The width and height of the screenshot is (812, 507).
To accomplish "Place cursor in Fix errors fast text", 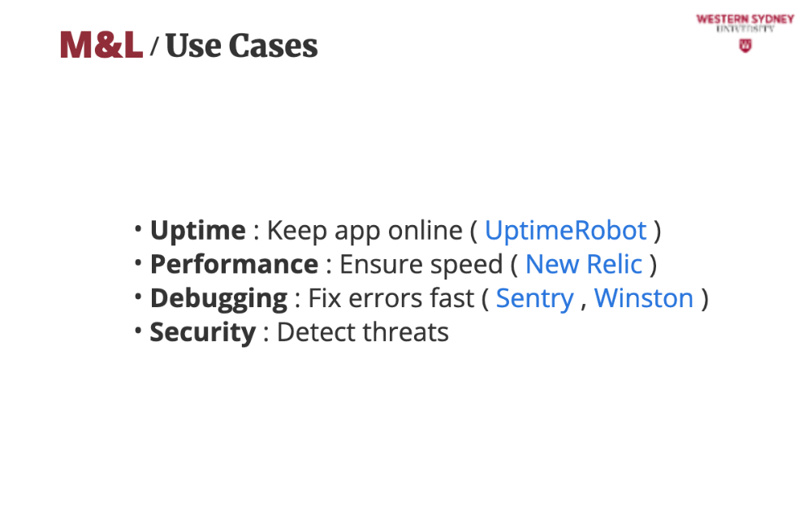I will coord(390,298).
